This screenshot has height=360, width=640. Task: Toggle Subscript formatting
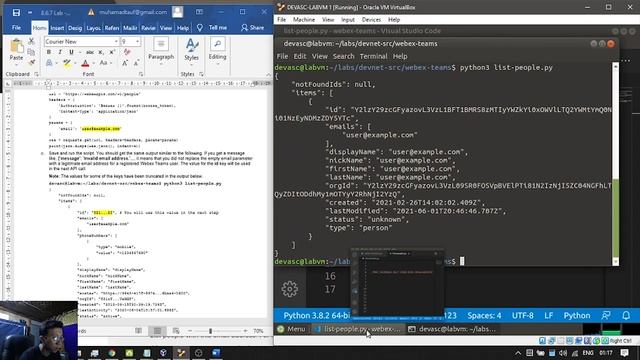101,52
